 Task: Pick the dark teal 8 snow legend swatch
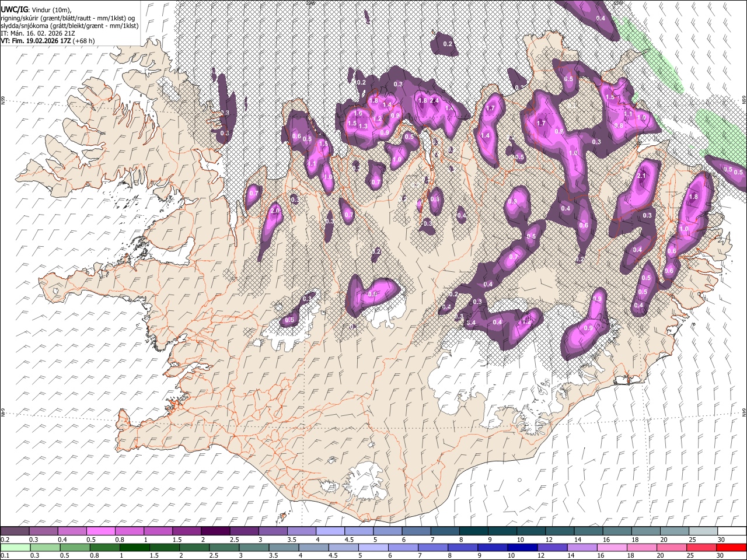click(473, 531)
